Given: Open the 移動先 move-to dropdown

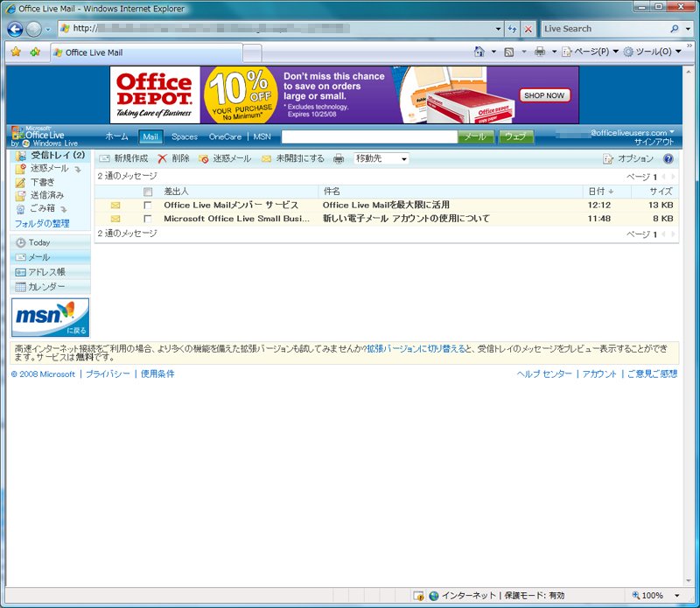Looking at the screenshot, I should tap(381, 158).
